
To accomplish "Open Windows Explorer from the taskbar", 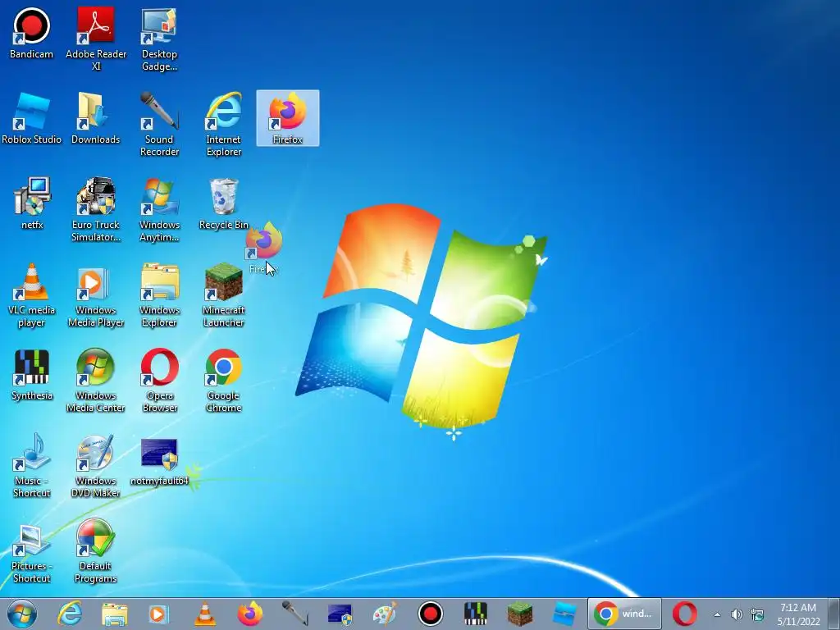I will click(115, 614).
